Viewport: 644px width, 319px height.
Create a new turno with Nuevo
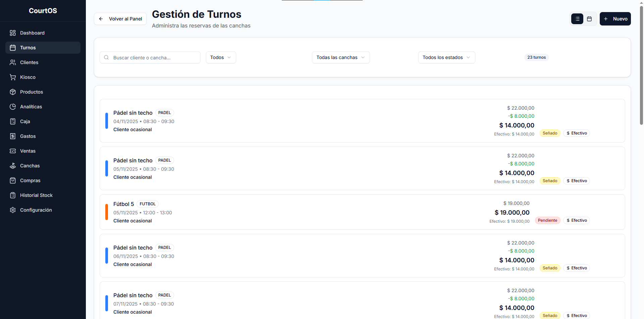tap(615, 19)
